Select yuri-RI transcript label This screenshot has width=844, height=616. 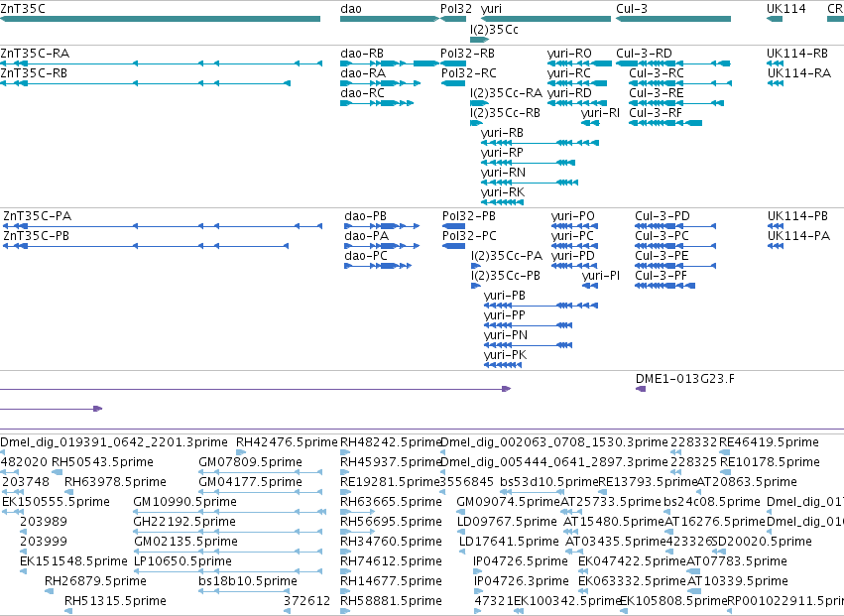[x=600, y=112]
